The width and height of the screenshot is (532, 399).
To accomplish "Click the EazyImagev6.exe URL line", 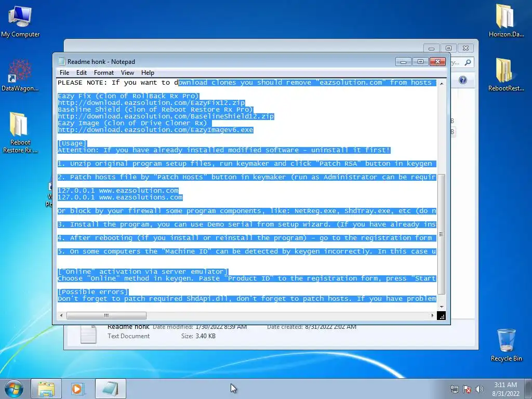I will tap(155, 130).
